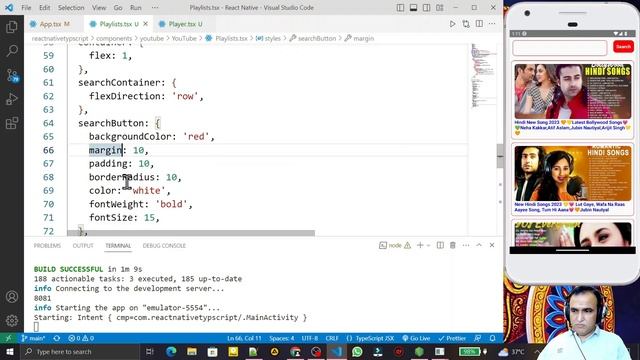The width and height of the screenshot is (640, 360).
Task: Open the Manage settings gear
Action: point(12,320)
